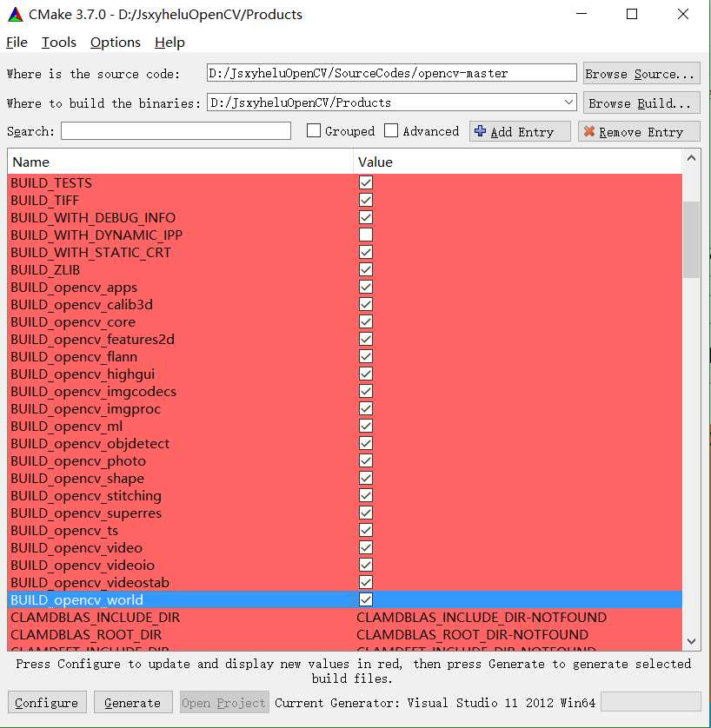Screen dimensions: 711x728
Task: Select the BUILD_ZLIB entry name
Action: click(45, 270)
